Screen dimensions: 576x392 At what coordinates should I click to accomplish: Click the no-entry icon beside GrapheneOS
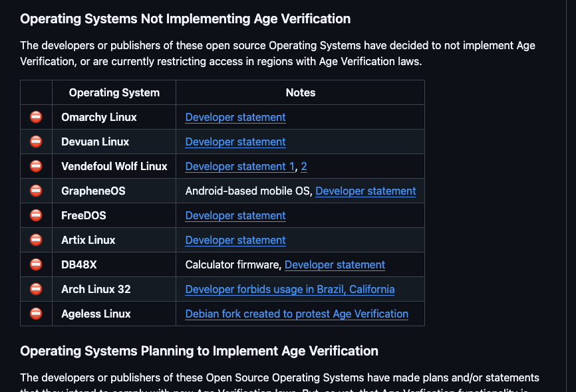click(36, 191)
